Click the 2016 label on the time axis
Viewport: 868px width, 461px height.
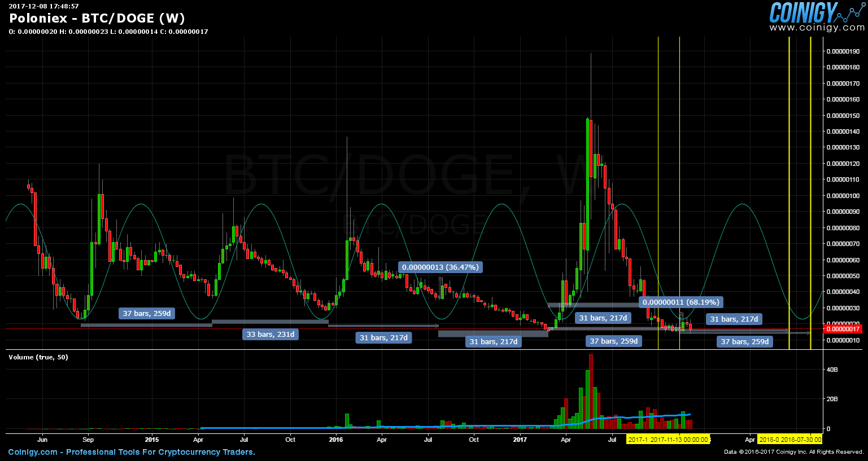tap(336, 440)
